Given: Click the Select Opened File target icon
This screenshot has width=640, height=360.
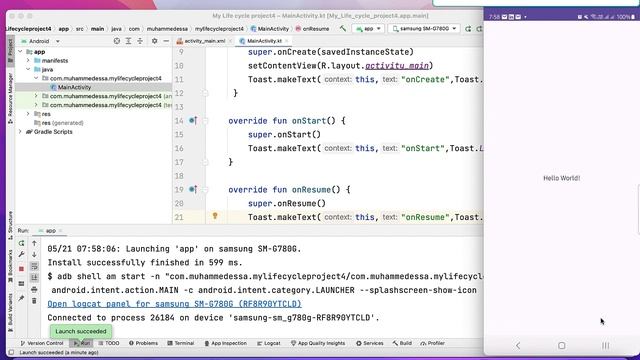Looking at the screenshot, I should (117, 41).
